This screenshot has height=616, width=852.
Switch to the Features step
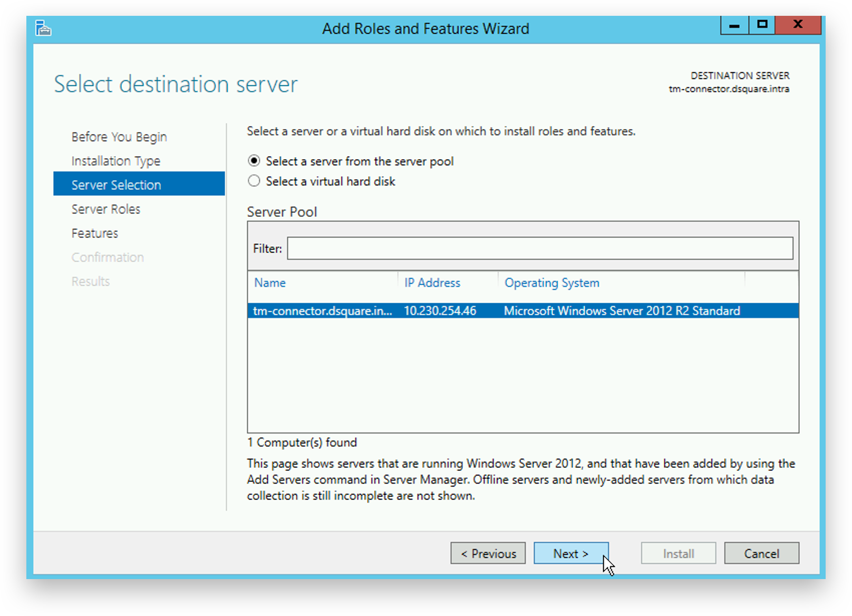click(95, 233)
